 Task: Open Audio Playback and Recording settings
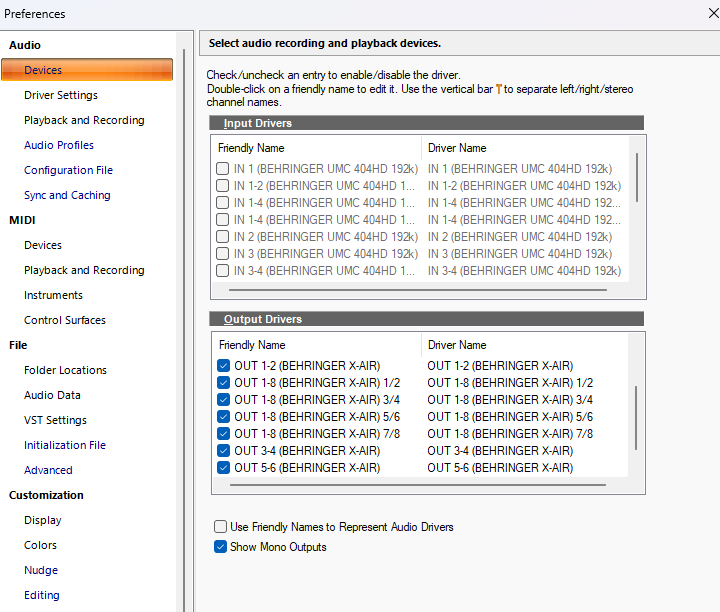pyautogui.click(x=84, y=120)
